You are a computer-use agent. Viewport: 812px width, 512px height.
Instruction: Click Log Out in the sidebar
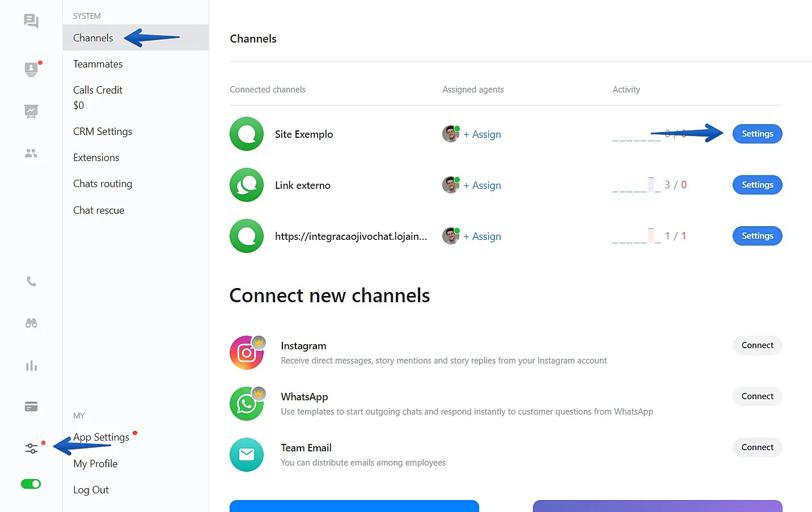tap(91, 490)
